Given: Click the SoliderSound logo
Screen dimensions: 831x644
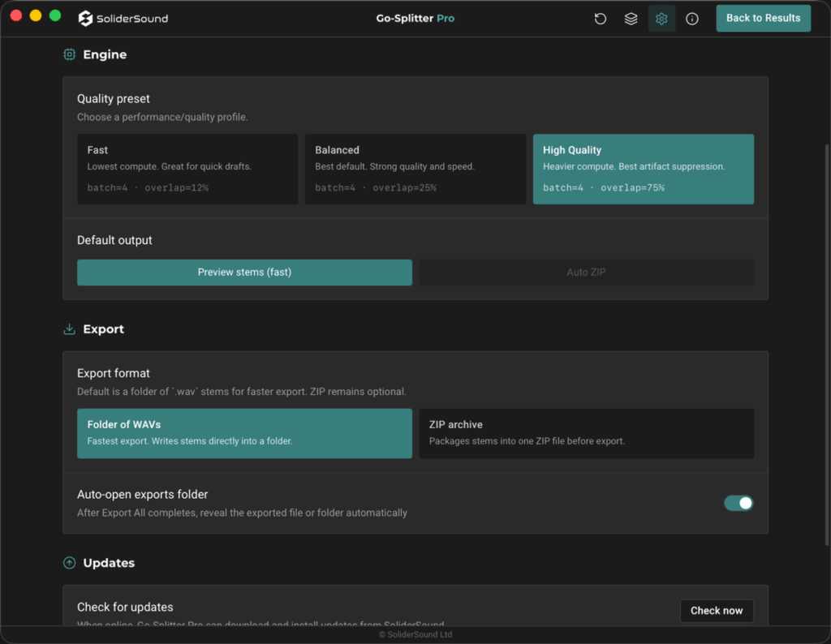Looking at the screenshot, I should pos(123,19).
